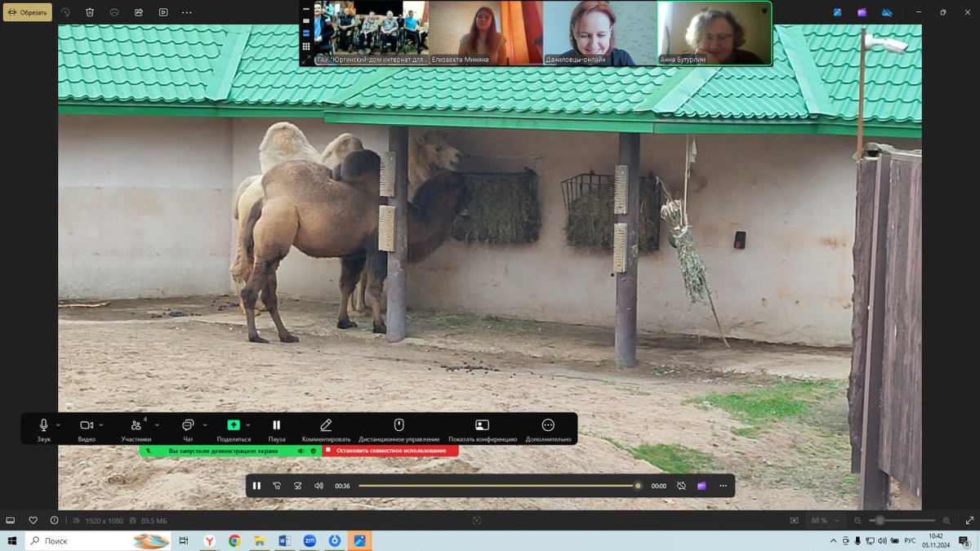Toggle the repeat loop icon in player
Screen dimensions: 980x551
681,486
